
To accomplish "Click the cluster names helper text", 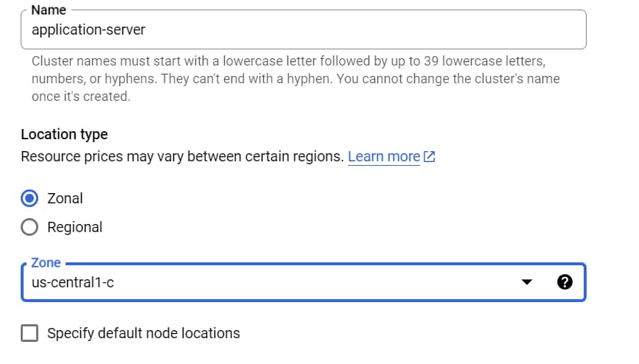I will [296, 79].
